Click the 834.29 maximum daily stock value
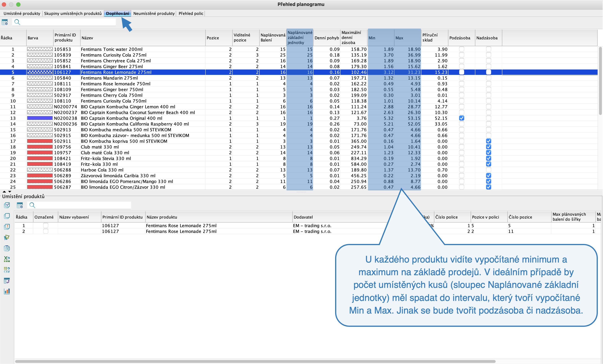Image resolution: width=603 pixels, height=364 pixels. tap(359, 158)
